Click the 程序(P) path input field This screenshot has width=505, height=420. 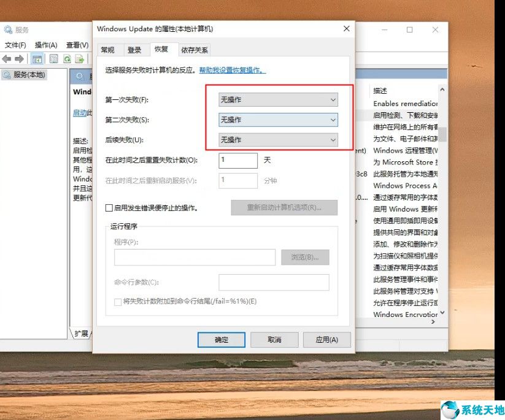click(x=195, y=257)
